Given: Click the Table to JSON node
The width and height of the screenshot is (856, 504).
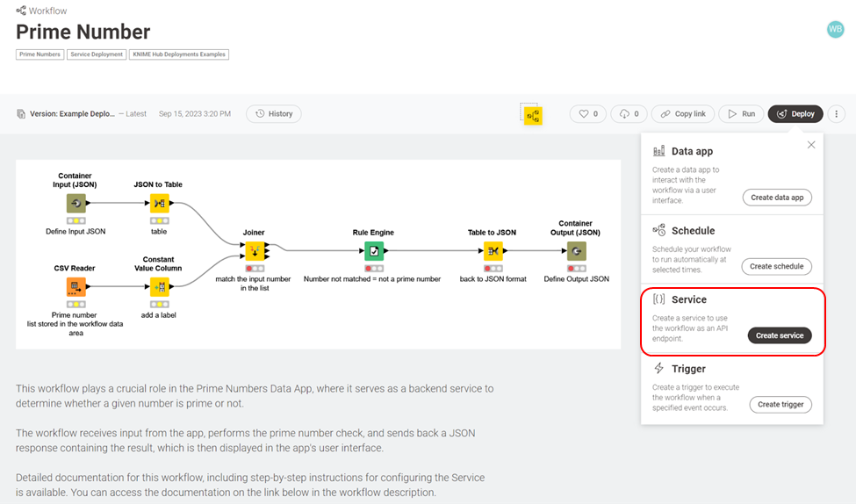Looking at the screenshot, I should tap(493, 250).
